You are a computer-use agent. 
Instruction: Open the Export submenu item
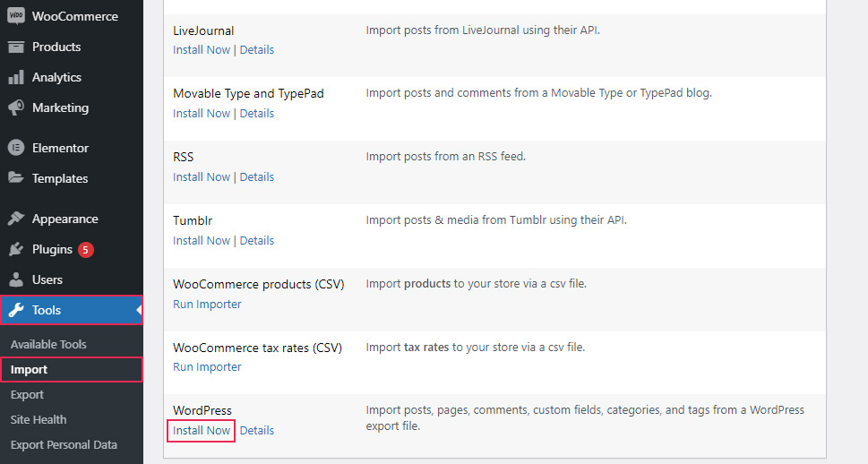(x=27, y=395)
